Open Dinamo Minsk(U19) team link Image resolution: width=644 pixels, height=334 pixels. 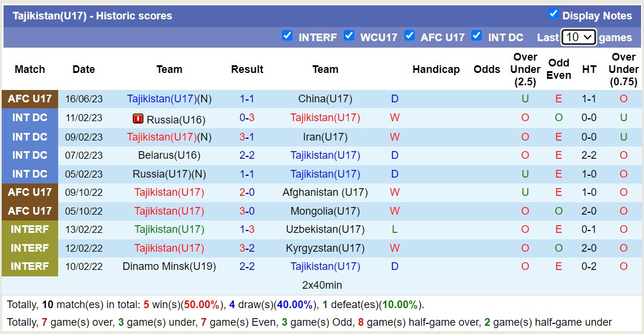pos(169,266)
